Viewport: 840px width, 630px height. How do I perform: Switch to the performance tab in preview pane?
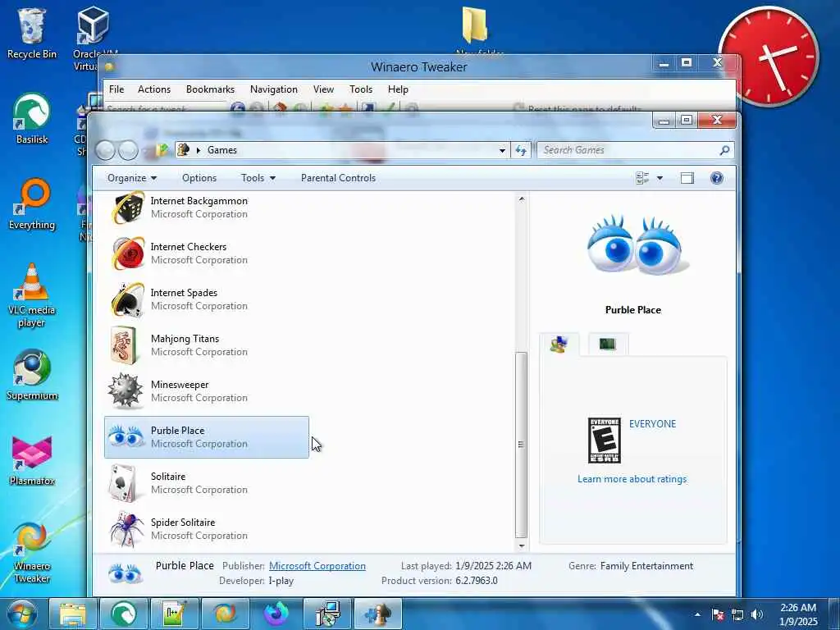coord(608,345)
